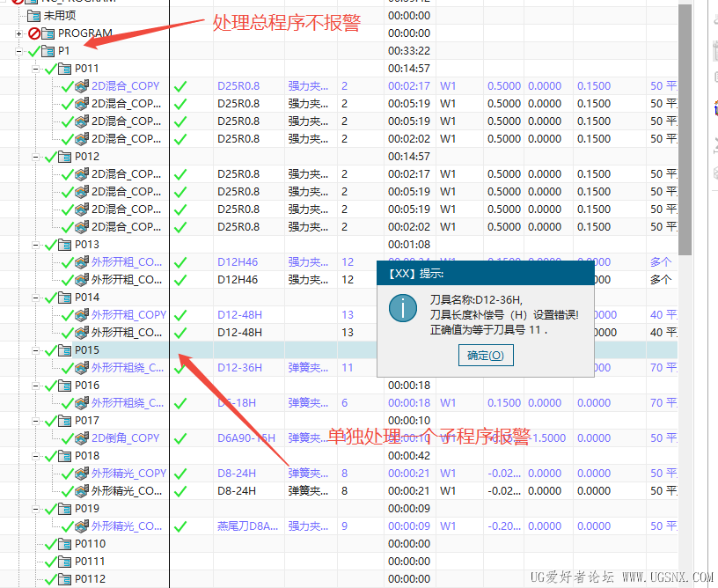Click the P013 folder icon
This screenshot has width=718, height=588.
[64, 245]
